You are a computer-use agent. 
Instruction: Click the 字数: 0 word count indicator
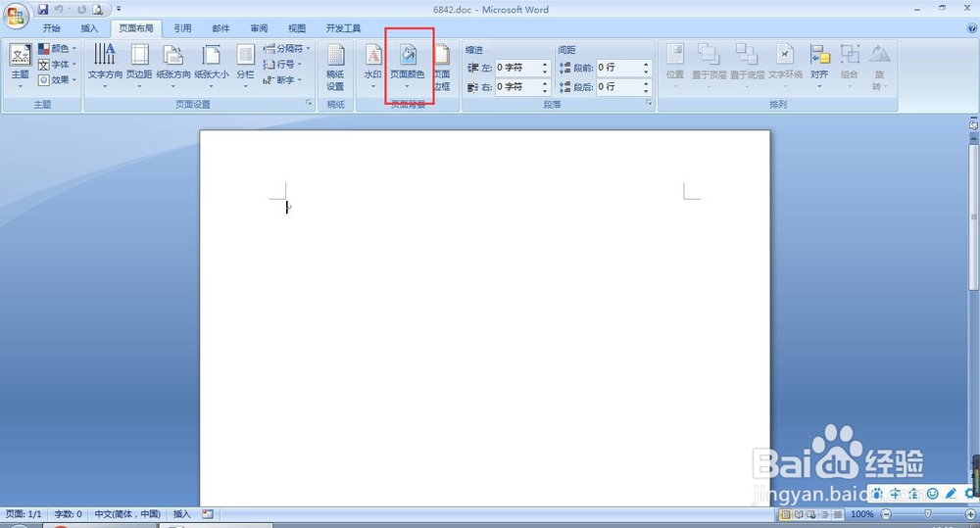69,513
